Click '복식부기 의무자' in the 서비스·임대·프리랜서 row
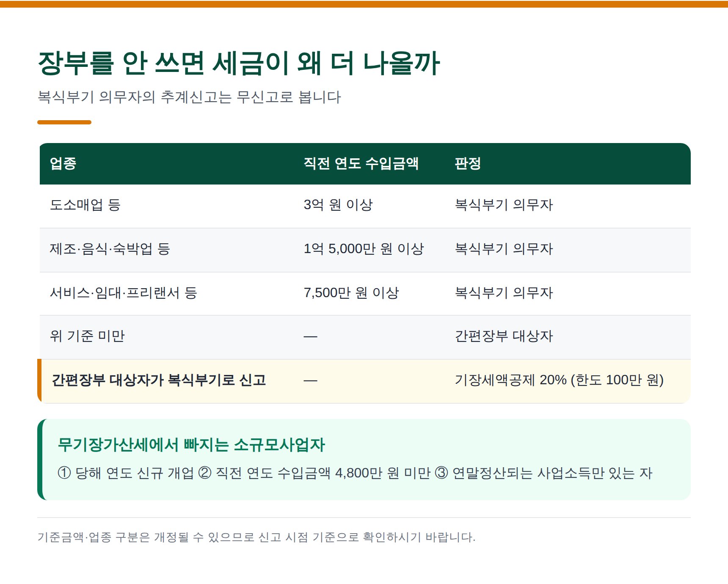The width and height of the screenshot is (728, 584). [x=504, y=293]
